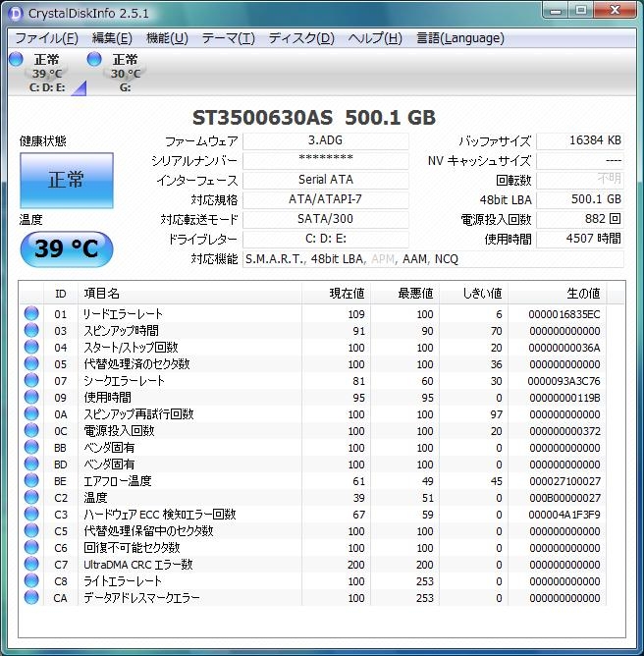Click the ID column header
The width and height of the screenshot is (644, 656).
pyautogui.click(x=61, y=294)
